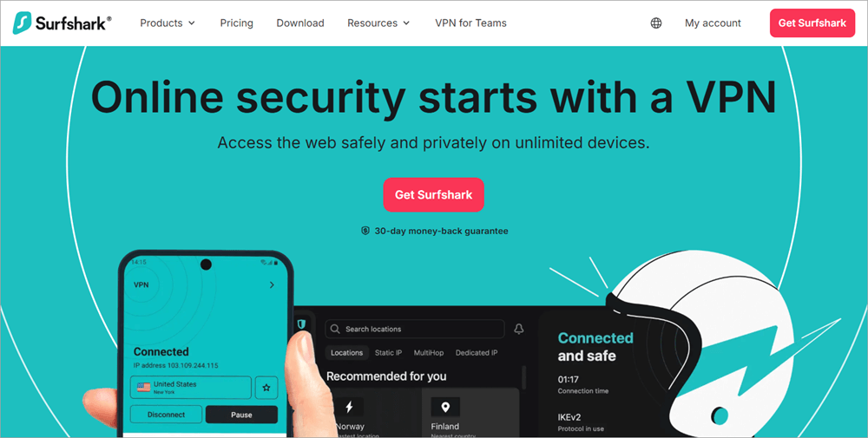Click the lightning bolt fastest location icon
This screenshot has height=438, width=868.
(349, 407)
